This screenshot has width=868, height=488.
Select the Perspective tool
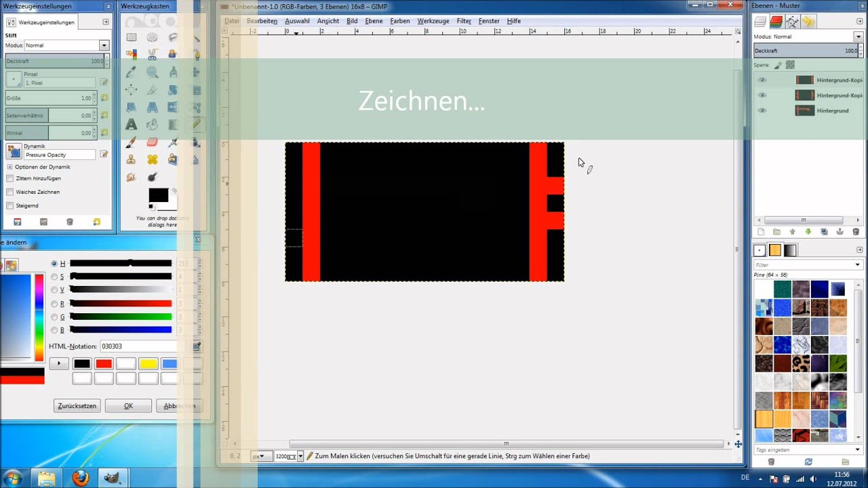pos(152,107)
